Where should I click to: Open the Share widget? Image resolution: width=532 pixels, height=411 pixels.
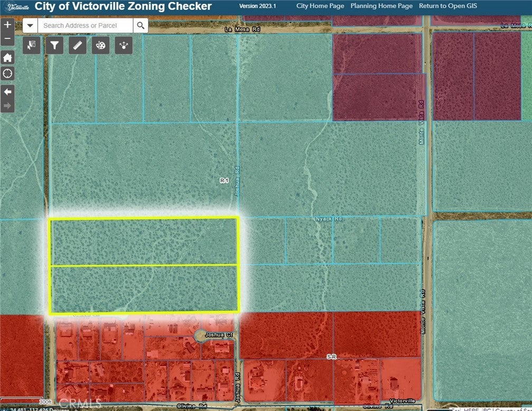pos(123,46)
